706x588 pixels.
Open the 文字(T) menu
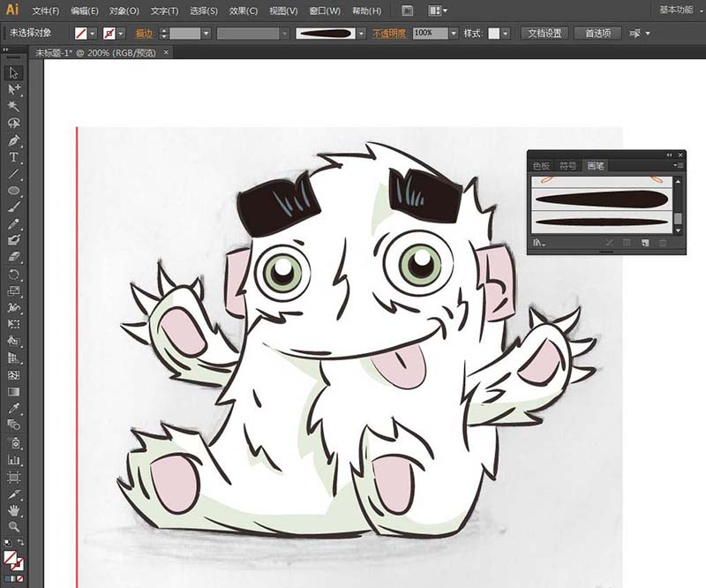click(x=164, y=11)
